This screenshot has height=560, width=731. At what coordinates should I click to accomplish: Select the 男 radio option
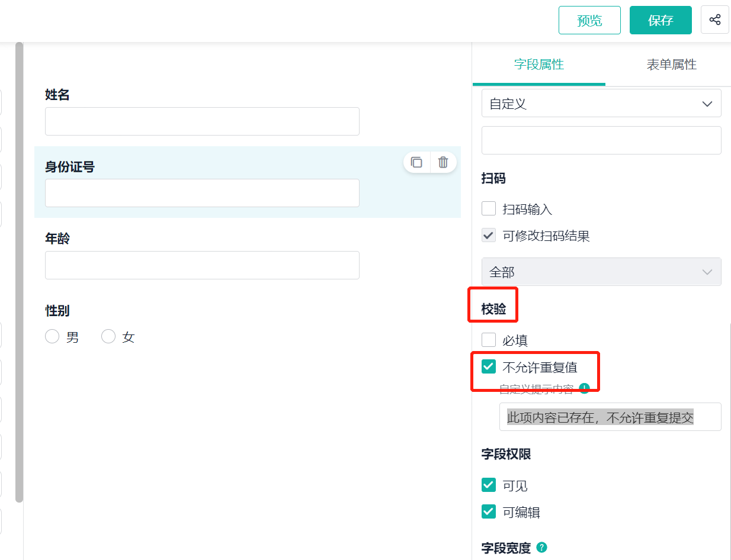tap(52, 337)
